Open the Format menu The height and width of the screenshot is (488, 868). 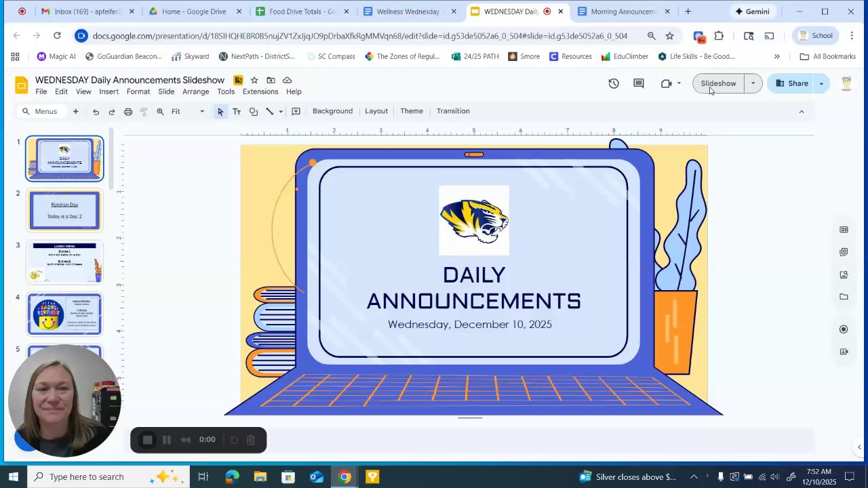pyautogui.click(x=138, y=91)
